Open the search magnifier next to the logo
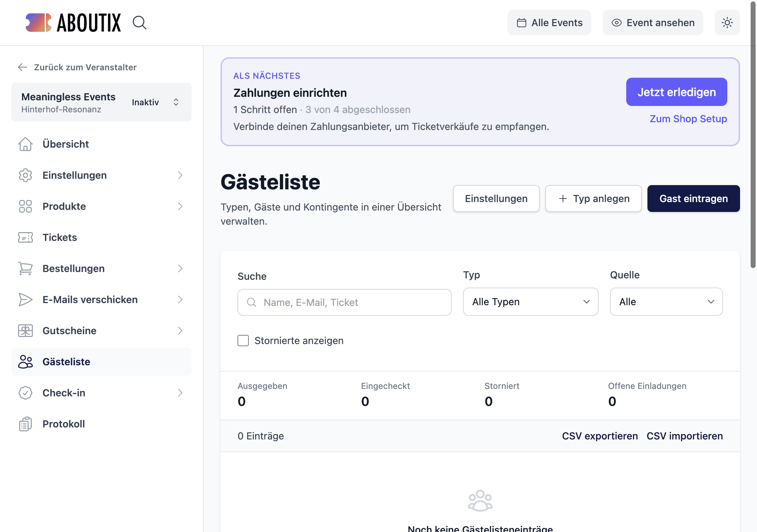The width and height of the screenshot is (757, 532). [139, 23]
